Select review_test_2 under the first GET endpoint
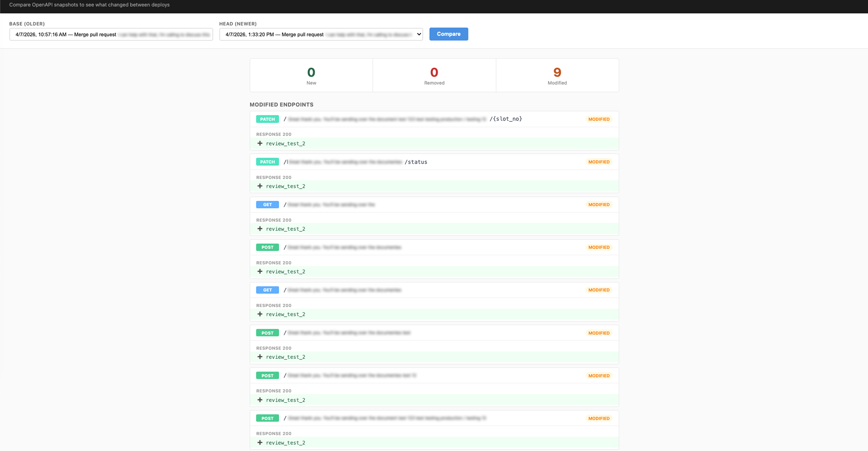 click(285, 229)
